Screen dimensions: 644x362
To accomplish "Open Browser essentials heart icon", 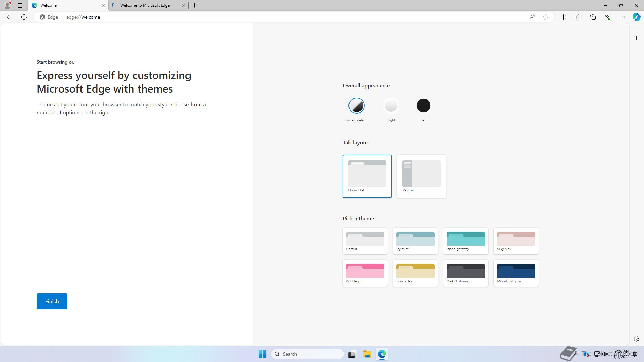I will click(x=607, y=17).
